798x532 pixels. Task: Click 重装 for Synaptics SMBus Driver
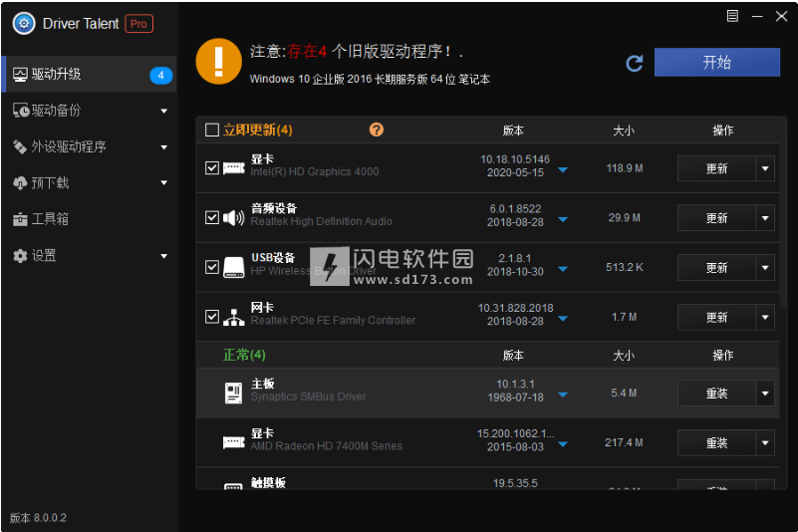(716, 393)
